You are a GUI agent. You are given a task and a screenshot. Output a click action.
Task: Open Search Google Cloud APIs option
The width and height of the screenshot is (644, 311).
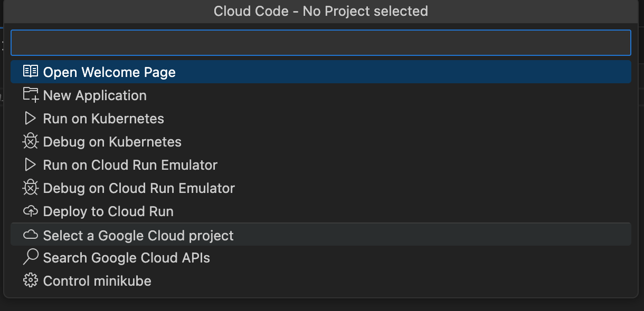pyautogui.click(x=127, y=258)
